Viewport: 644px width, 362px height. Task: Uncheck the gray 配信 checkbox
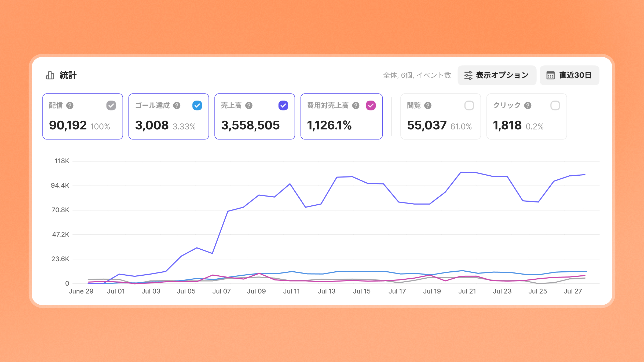tap(111, 106)
